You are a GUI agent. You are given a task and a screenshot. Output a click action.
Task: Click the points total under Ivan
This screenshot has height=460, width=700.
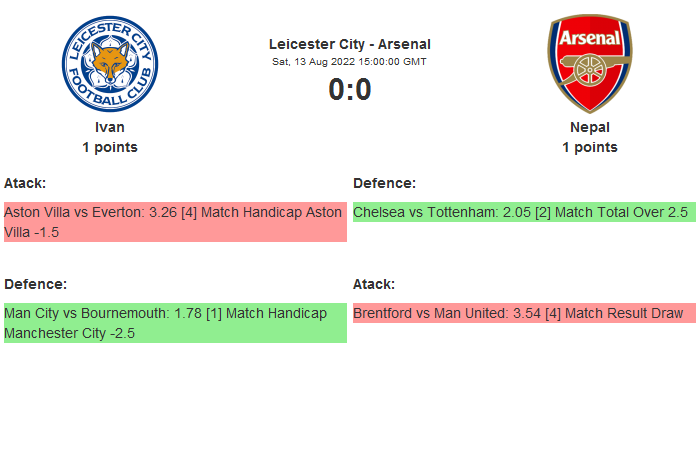click(110, 147)
